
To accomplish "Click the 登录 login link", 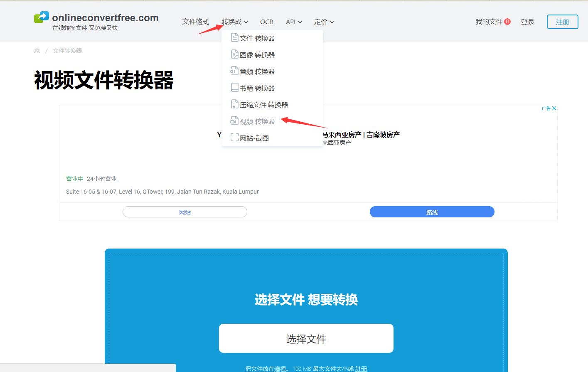I will [x=528, y=22].
